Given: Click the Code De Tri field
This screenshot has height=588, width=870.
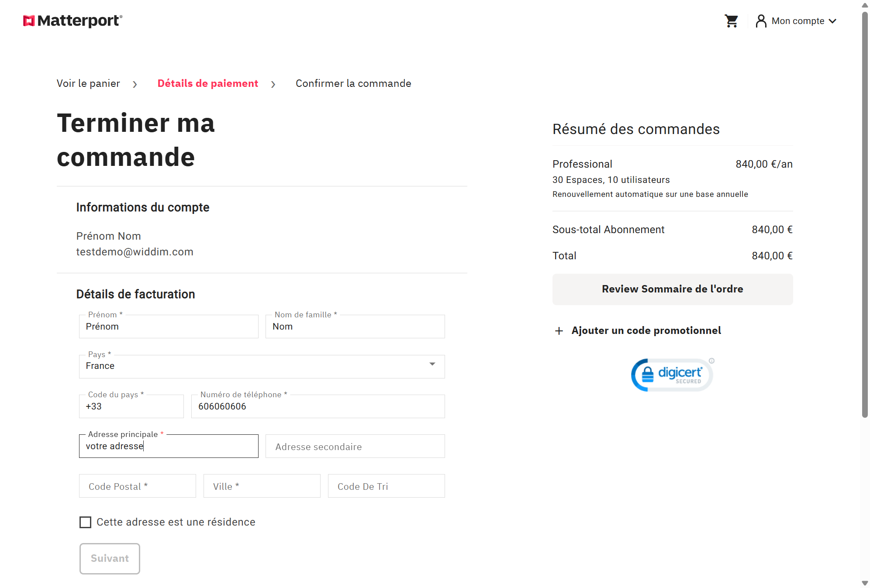Looking at the screenshot, I should pos(387,486).
